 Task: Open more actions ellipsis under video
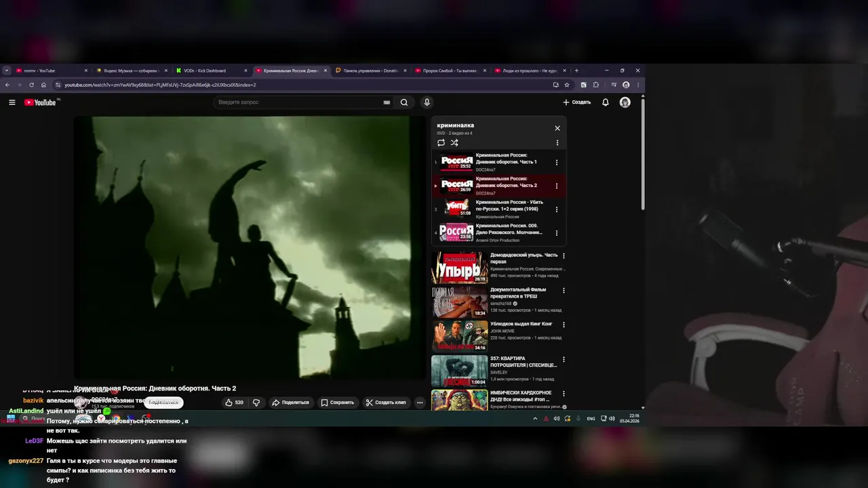point(420,403)
